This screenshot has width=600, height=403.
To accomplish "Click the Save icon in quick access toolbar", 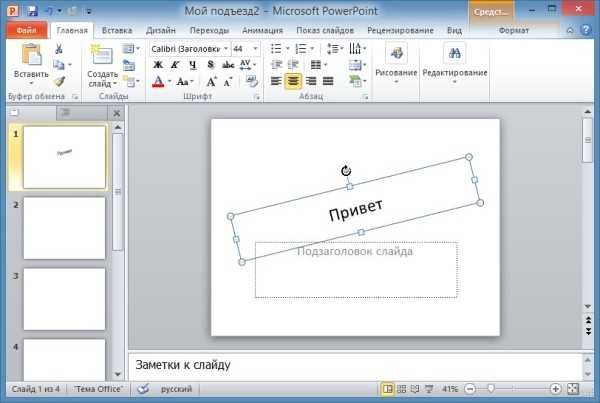I will click(x=32, y=11).
